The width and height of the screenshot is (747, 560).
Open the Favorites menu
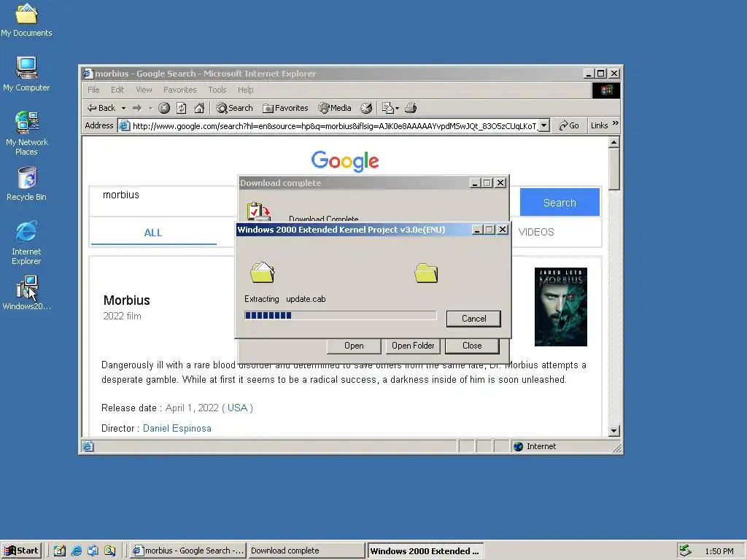[180, 90]
